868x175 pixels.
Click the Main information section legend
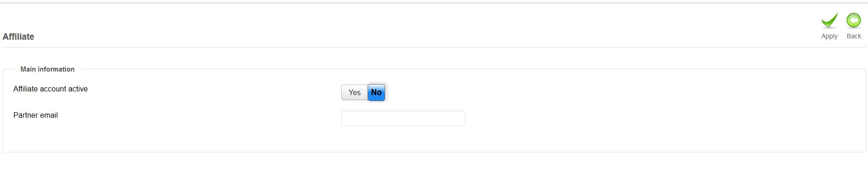pyautogui.click(x=48, y=69)
